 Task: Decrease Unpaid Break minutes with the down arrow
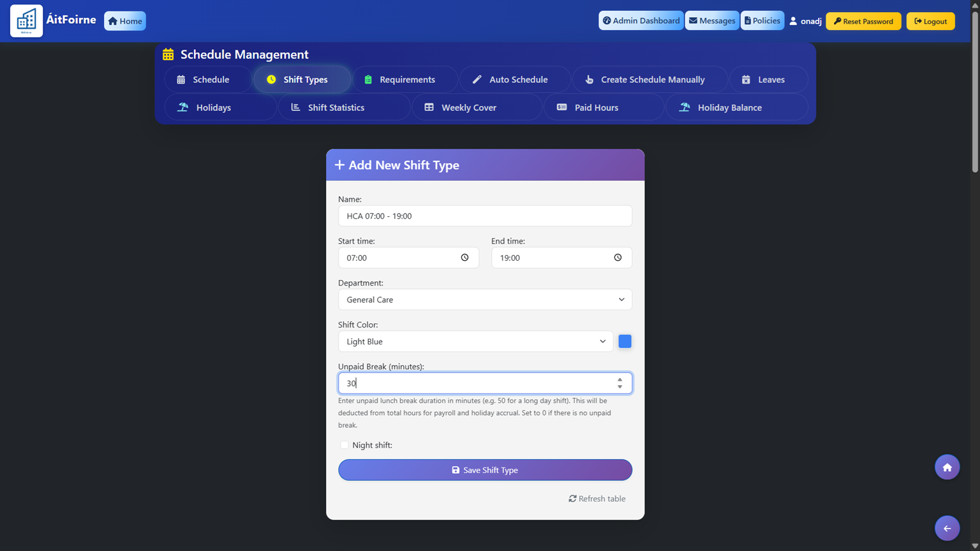[620, 387]
